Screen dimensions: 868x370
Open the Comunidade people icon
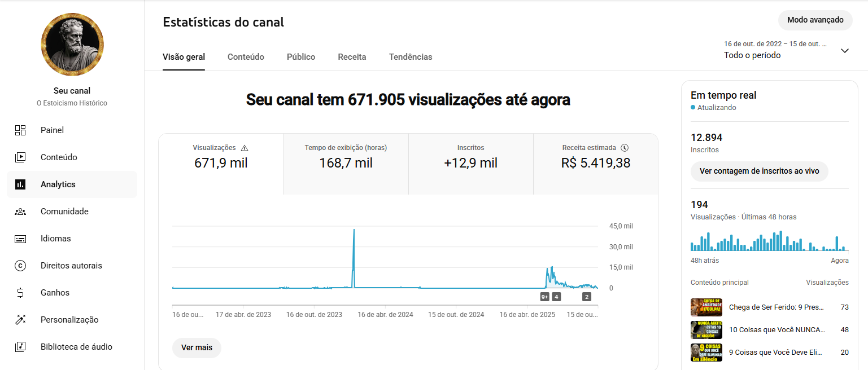tap(20, 212)
